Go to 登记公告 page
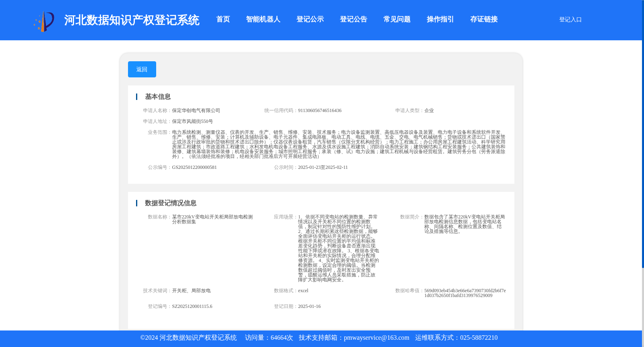Viewport: 644px width, 347px height. pos(353,19)
